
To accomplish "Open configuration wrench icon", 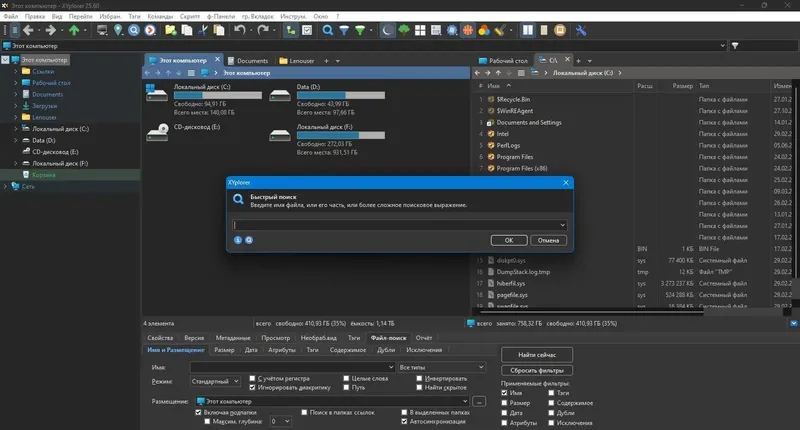I will pos(581,31).
